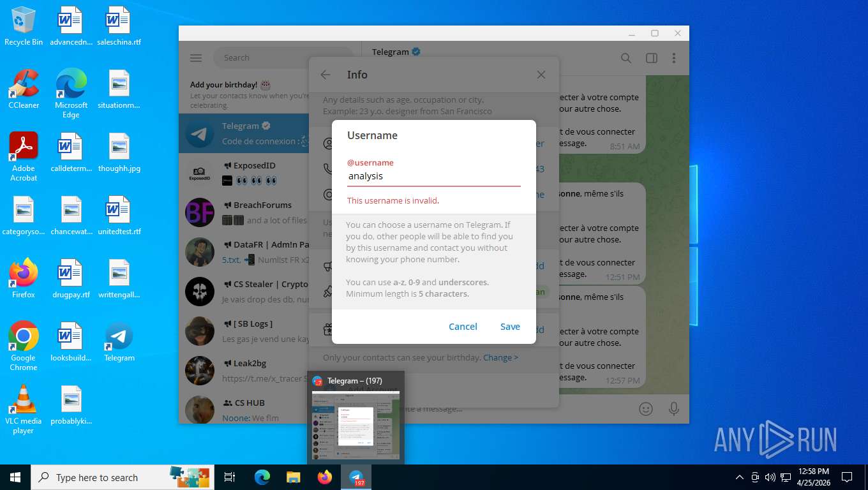This screenshot has width=868, height=490.
Task: Select the writtengall... image file
Action: point(119,279)
